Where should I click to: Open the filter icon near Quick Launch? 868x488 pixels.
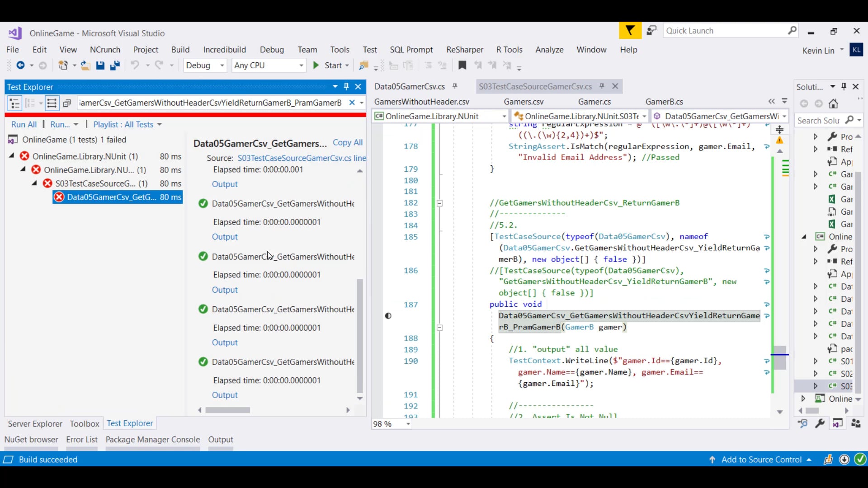(x=630, y=30)
